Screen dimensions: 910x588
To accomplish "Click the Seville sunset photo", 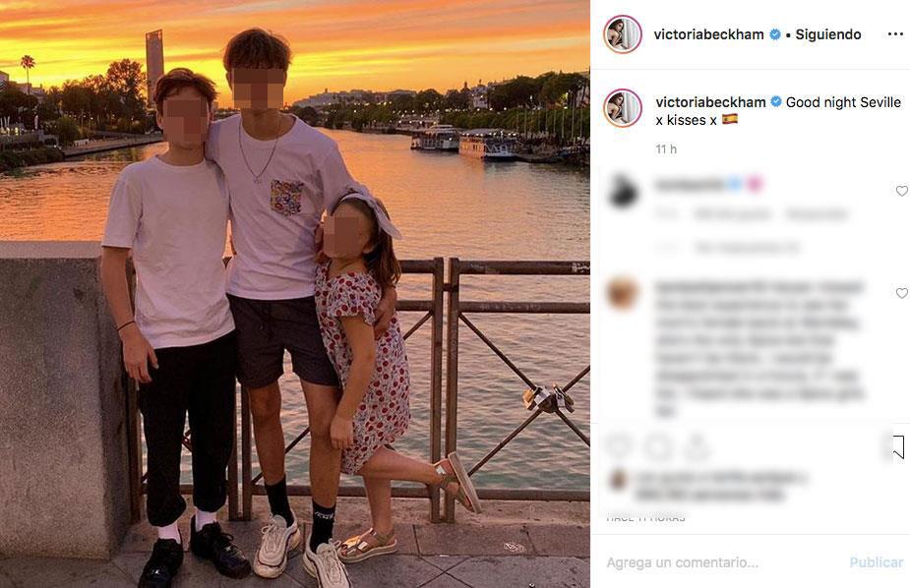I will (295, 294).
